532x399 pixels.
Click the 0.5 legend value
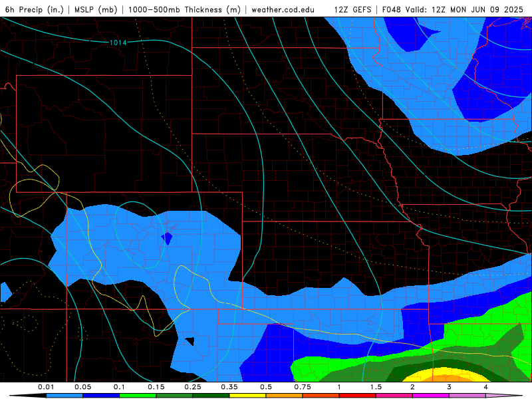[x=266, y=387]
